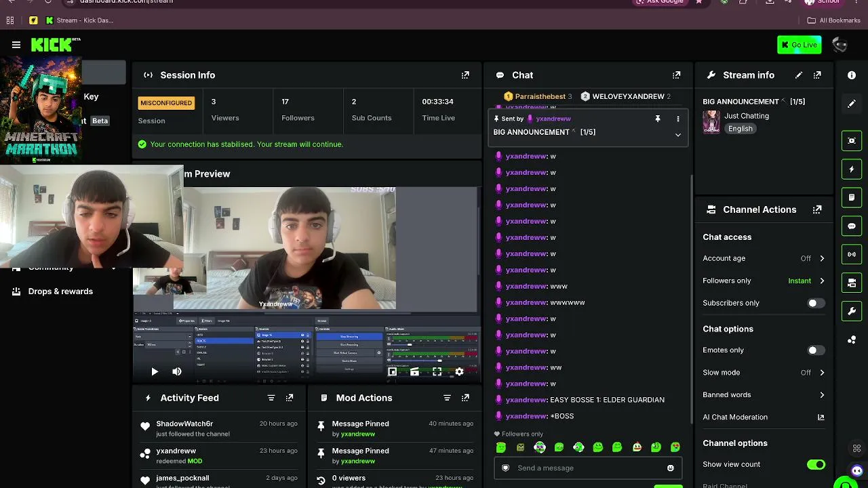This screenshot has height=488, width=868.
Task: Toggle the channel actions icon in sidebar
Action: click(852, 283)
